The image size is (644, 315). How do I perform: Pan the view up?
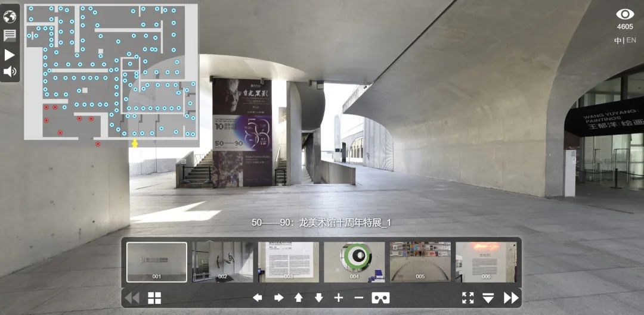(x=299, y=298)
